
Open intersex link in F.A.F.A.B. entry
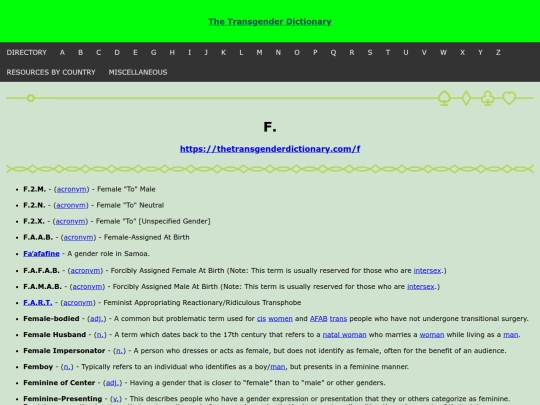427,271
